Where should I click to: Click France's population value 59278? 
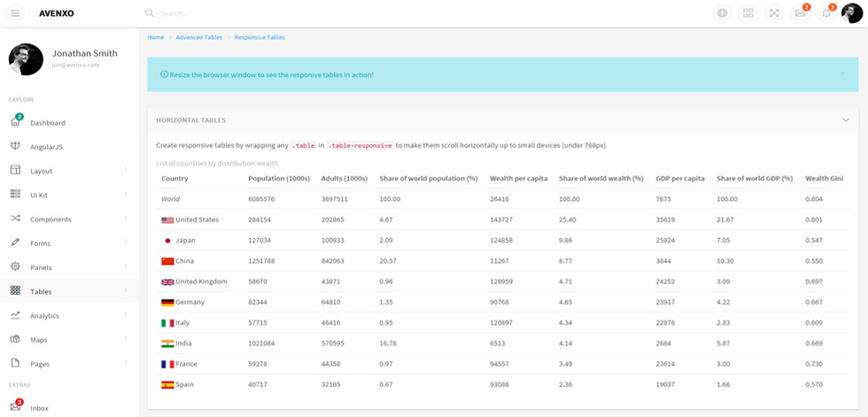(x=258, y=364)
